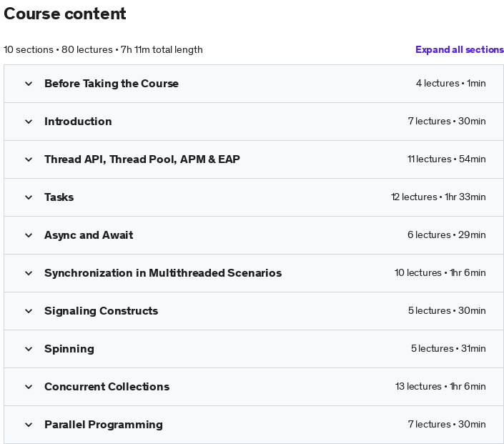Open the Signaling Constructs chevron

[29, 311]
